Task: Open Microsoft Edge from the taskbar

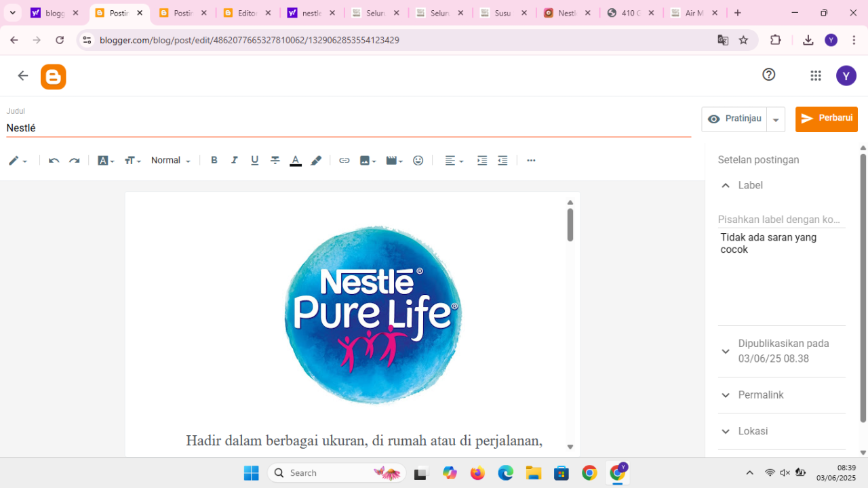Action: point(505,473)
